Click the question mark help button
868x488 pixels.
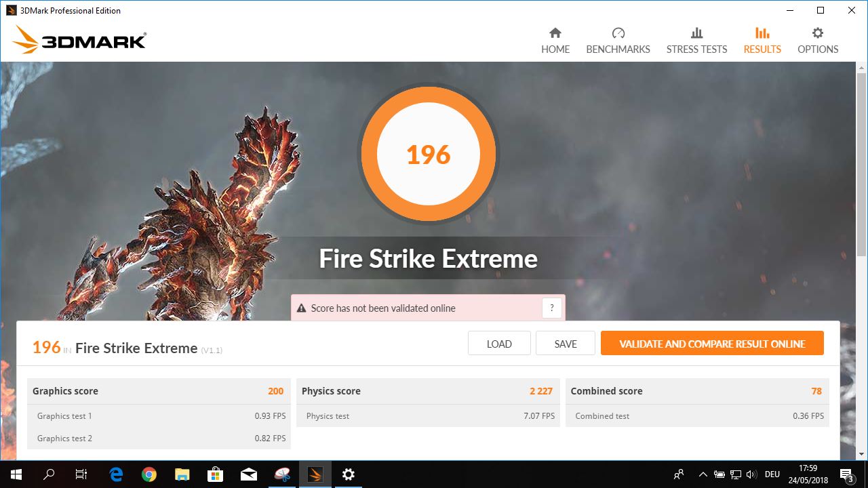tap(552, 308)
